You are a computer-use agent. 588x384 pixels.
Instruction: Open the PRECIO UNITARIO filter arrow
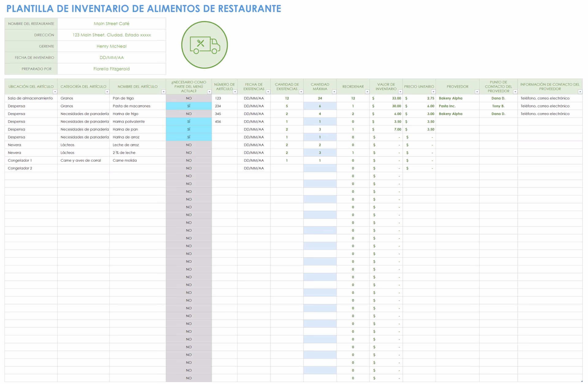(x=433, y=91)
